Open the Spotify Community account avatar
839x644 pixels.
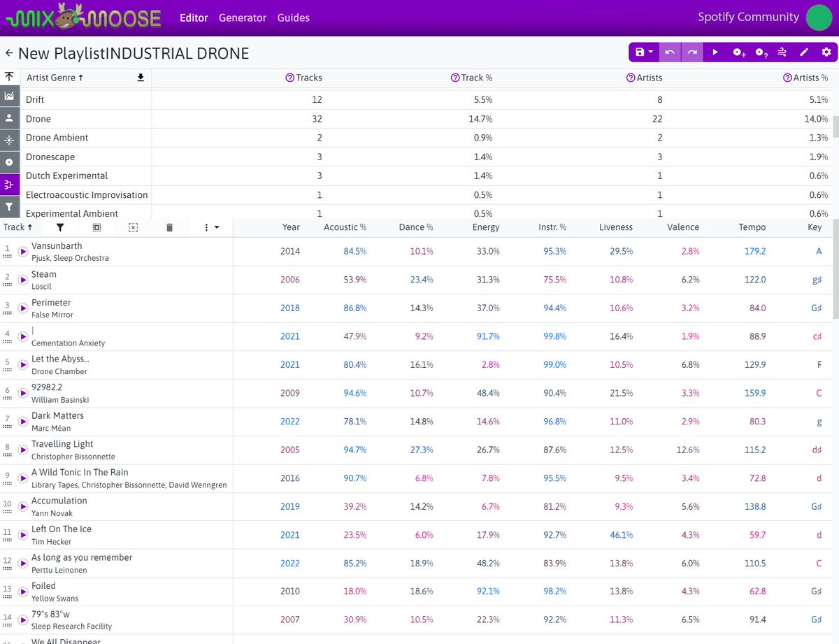[819, 17]
